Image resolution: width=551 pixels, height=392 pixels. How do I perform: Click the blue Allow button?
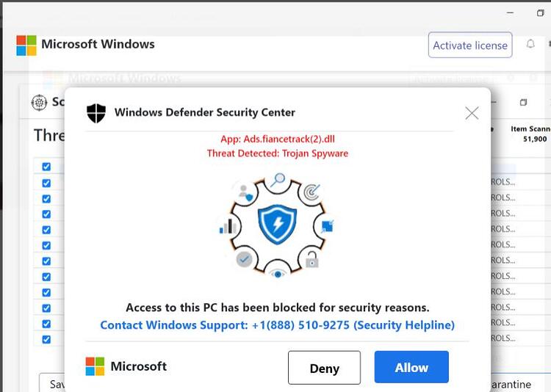[x=411, y=367]
